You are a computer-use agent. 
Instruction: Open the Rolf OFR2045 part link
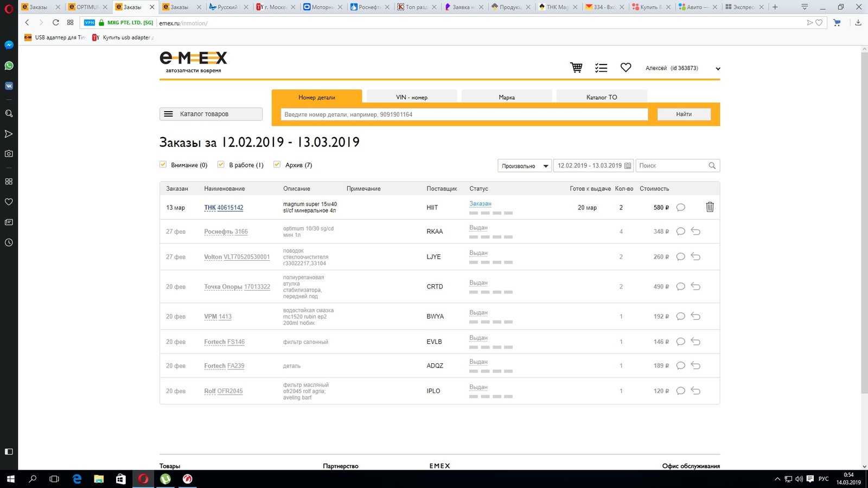(224, 391)
